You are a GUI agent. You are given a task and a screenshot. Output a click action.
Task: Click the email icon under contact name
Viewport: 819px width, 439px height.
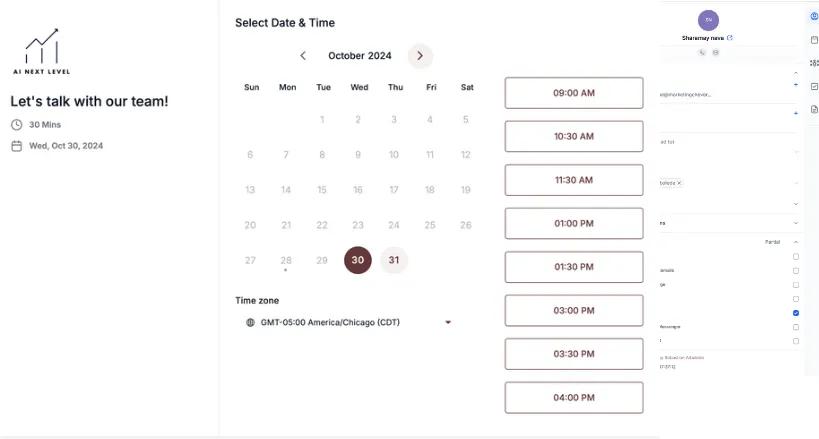click(716, 52)
